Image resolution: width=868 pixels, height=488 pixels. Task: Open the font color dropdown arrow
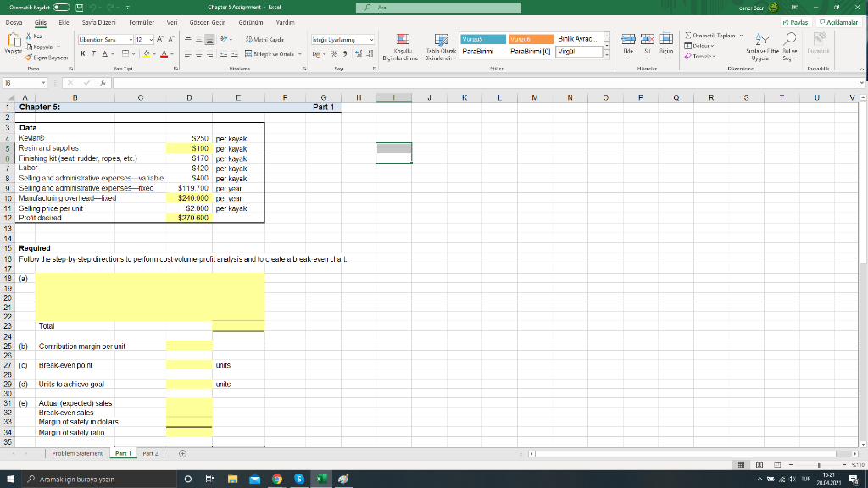[x=172, y=54]
